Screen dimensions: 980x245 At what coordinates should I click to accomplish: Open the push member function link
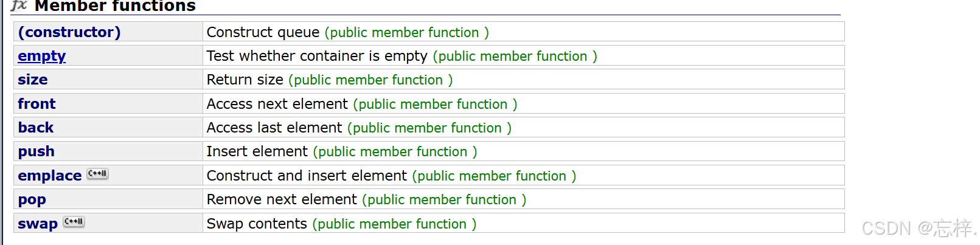coord(36,151)
